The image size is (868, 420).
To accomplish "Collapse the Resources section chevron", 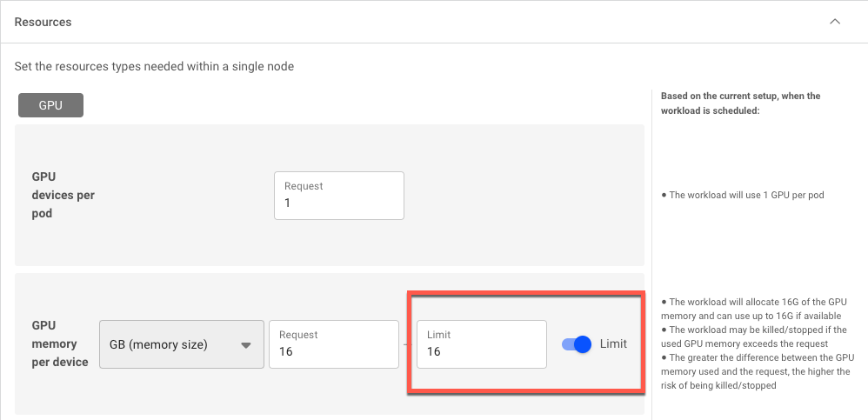I will (x=835, y=22).
